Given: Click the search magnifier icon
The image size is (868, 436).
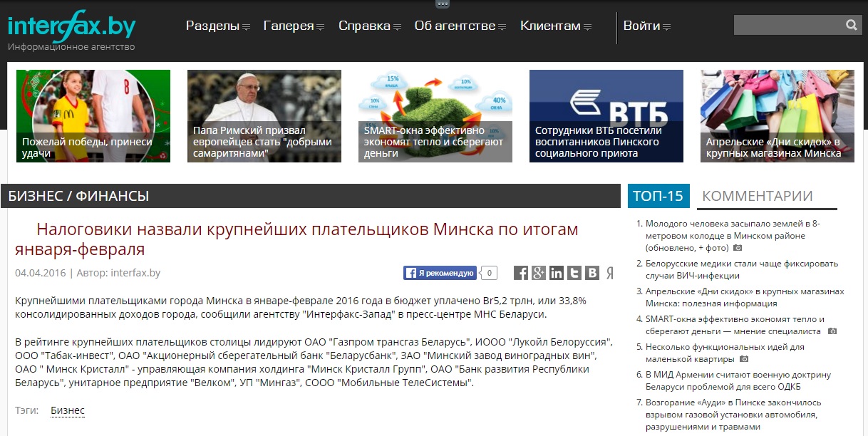Looking at the screenshot, I should tap(851, 26).
